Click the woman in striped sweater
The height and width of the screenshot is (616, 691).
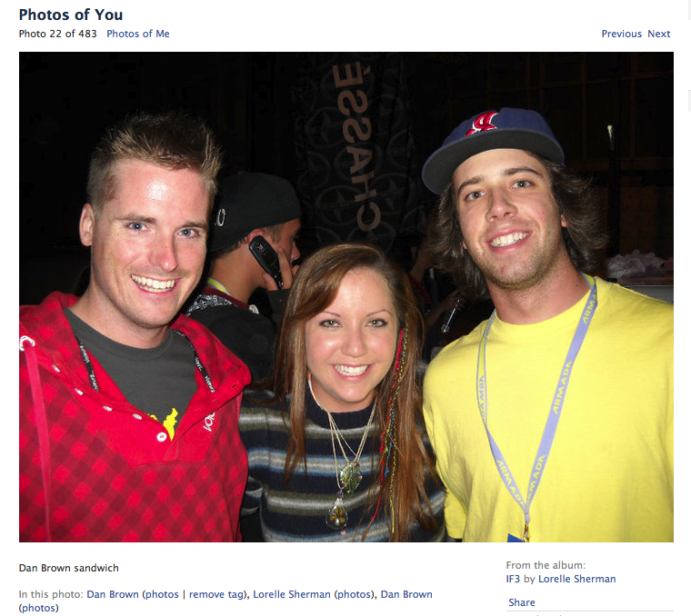click(344, 396)
